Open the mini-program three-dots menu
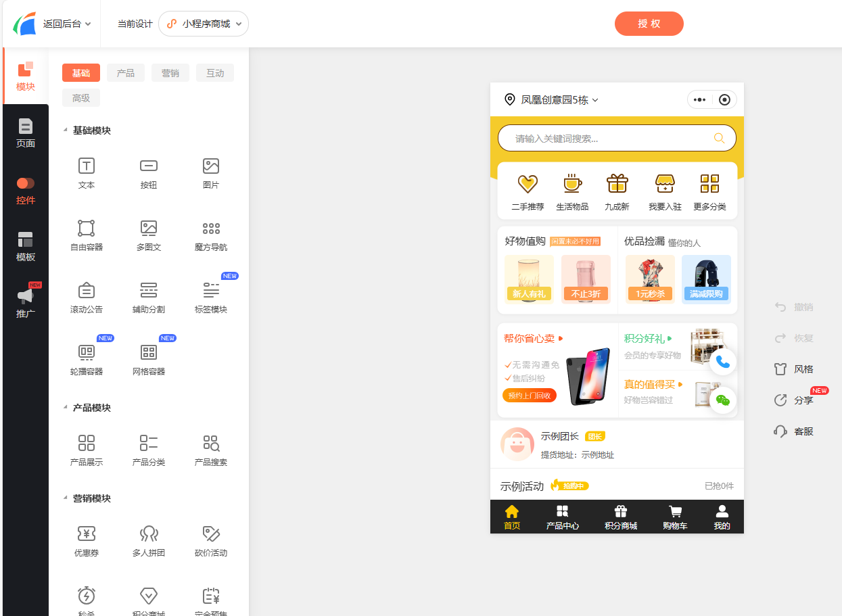842x616 pixels. (700, 100)
